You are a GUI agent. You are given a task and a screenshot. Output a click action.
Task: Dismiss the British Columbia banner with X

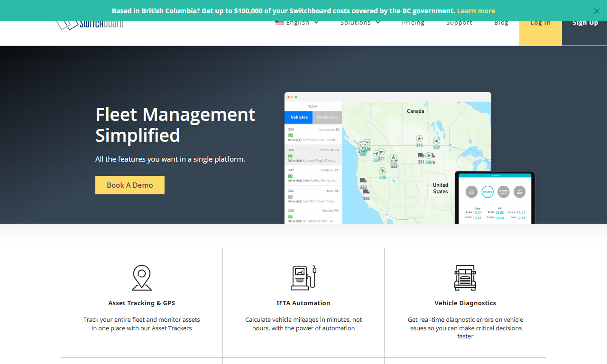tap(597, 11)
